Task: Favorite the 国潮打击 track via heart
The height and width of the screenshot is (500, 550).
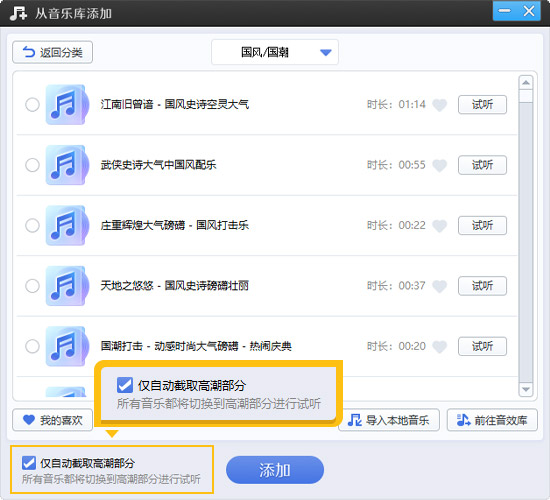Action: pyautogui.click(x=439, y=347)
